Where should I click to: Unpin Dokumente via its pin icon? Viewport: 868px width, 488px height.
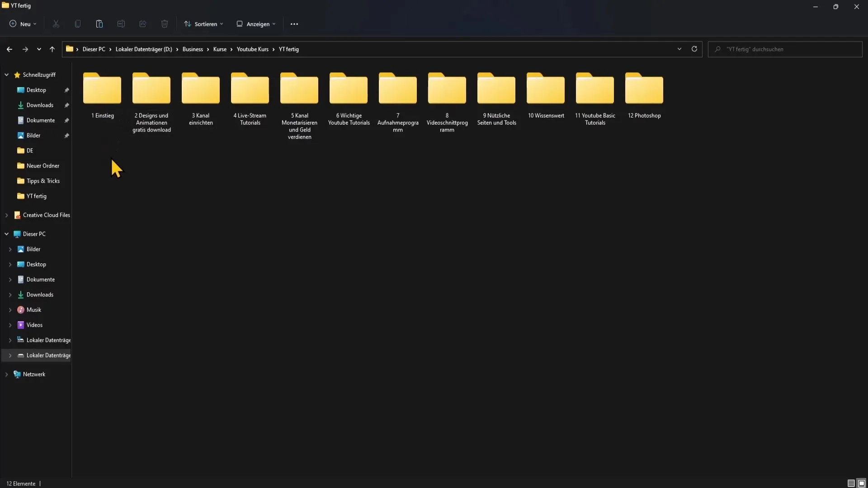[x=66, y=120]
